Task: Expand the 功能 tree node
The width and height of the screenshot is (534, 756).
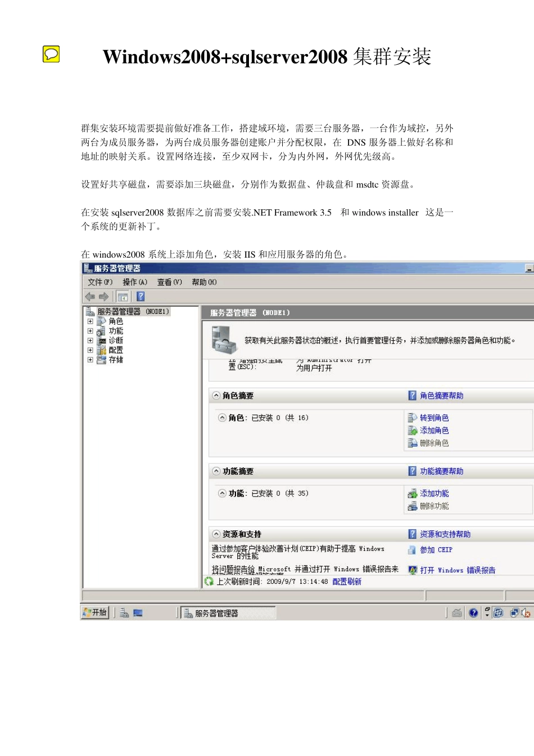Action: coord(90,331)
